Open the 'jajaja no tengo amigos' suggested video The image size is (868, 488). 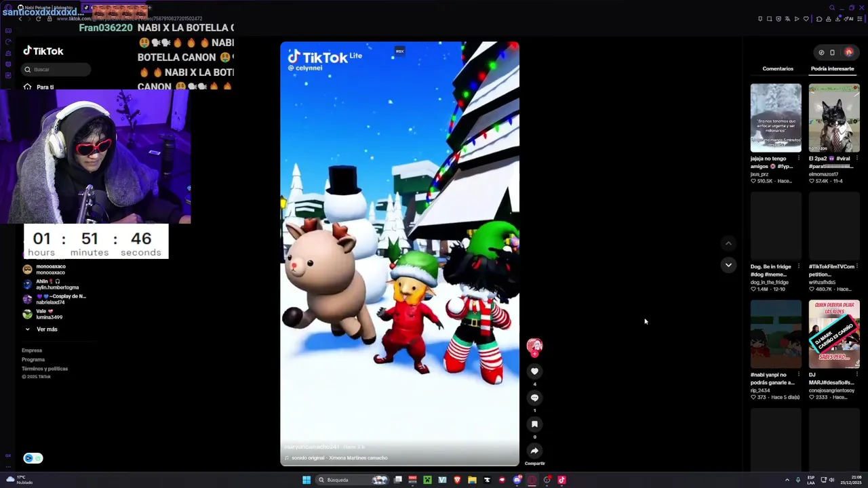pyautogui.click(x=776, y=118)
